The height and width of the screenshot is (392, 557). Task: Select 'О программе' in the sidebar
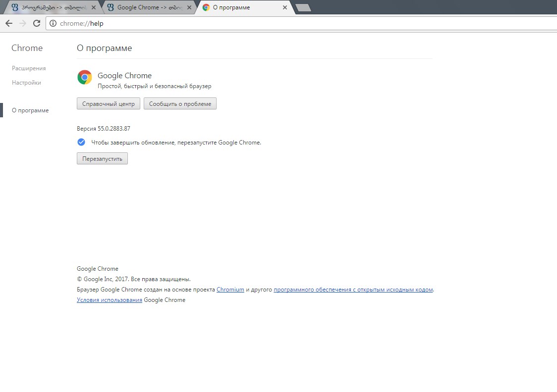30,110
